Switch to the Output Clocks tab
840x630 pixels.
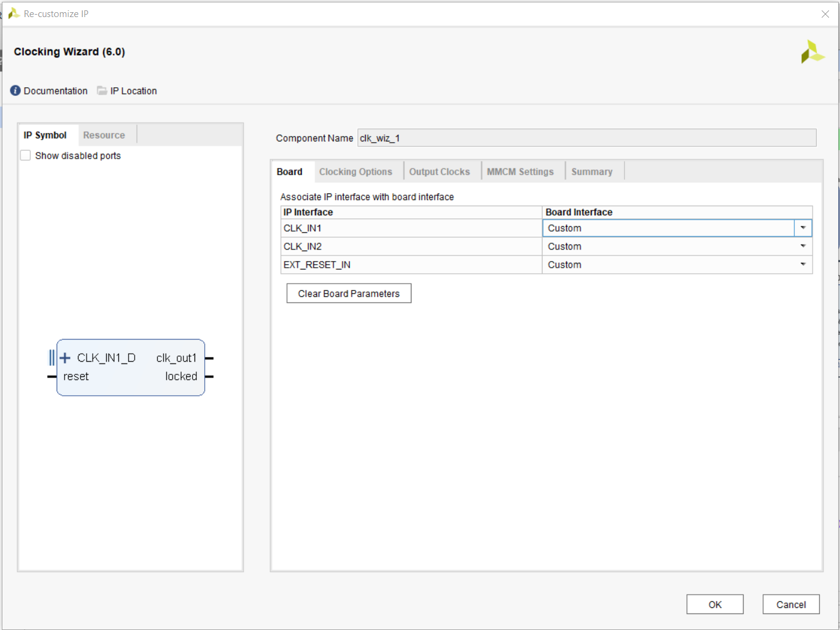click(440, 171)
